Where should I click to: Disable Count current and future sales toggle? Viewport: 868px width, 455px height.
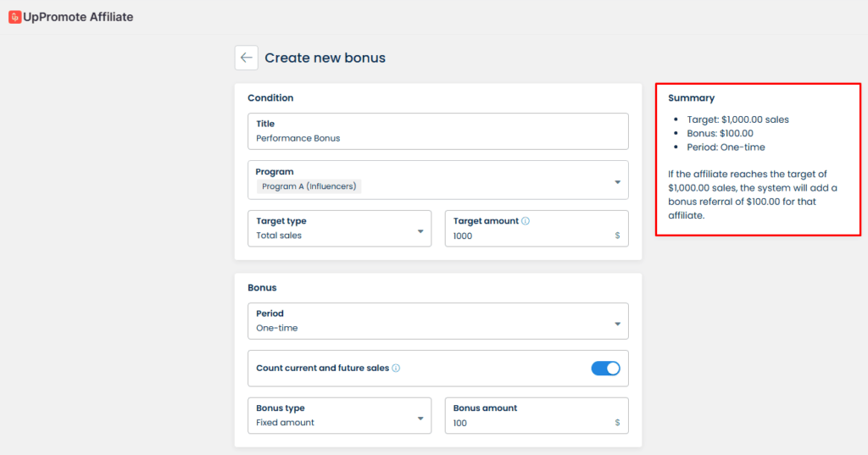(x=605, y=369)
